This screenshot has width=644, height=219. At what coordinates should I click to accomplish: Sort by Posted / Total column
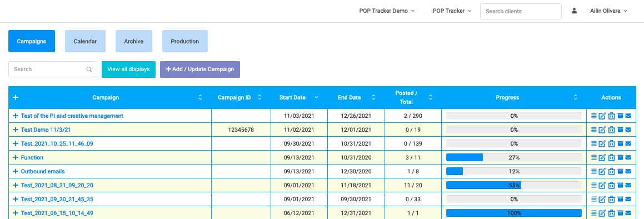(x=431, y=98)
